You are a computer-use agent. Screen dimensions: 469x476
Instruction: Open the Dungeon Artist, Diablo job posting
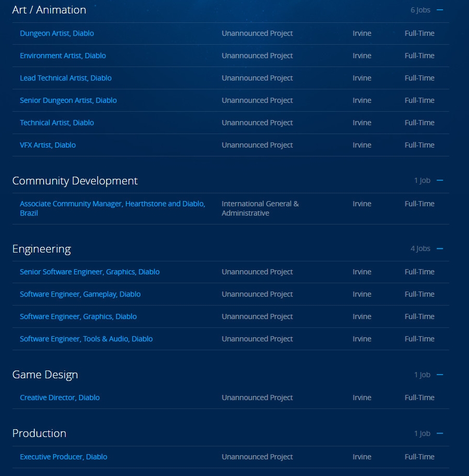point(57,33)
